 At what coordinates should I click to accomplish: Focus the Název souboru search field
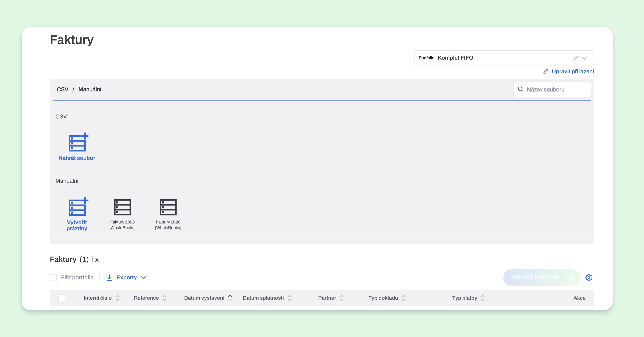(552, 90)
